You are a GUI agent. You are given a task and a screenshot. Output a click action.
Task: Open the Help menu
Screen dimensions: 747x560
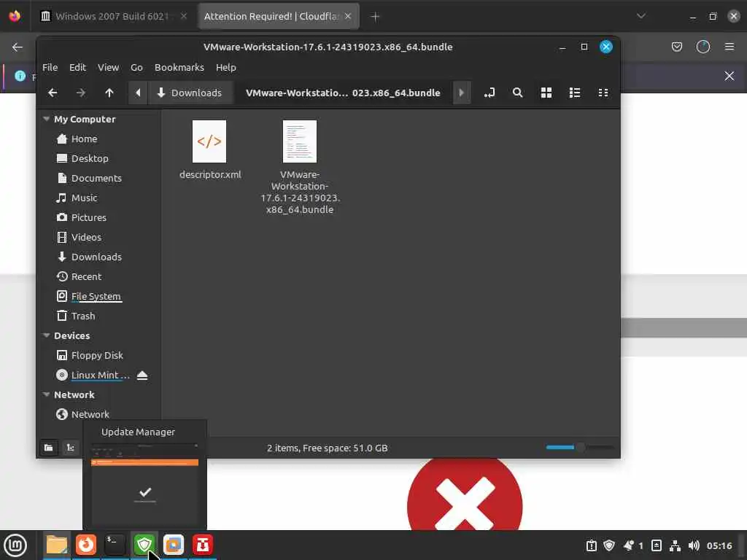(x=226, y=68)
